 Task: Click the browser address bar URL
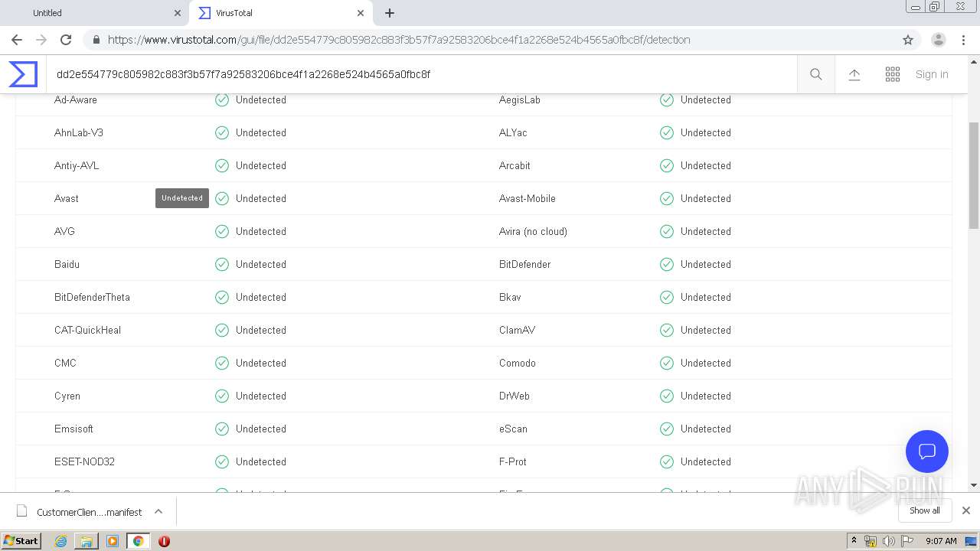[x=399, y=40]
